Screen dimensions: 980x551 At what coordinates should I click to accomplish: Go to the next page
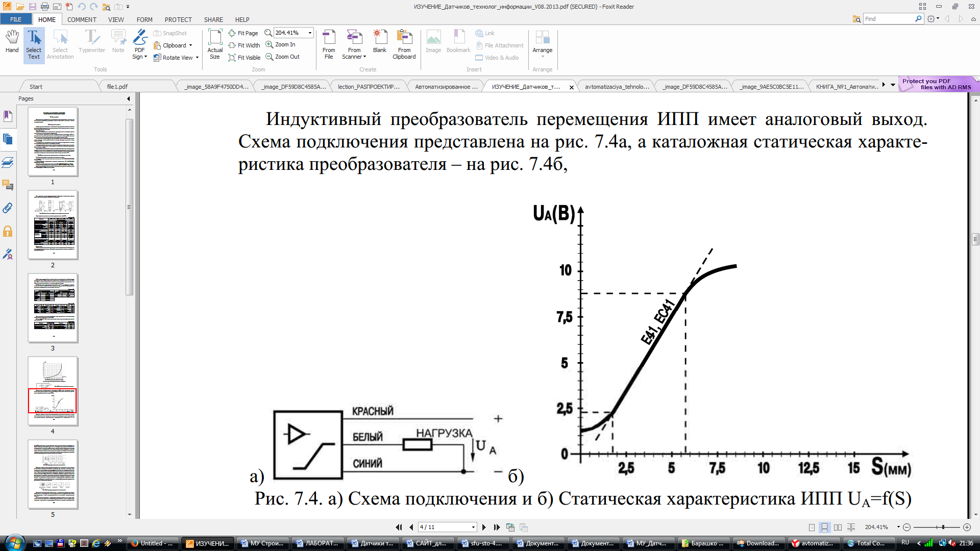[484, 527]
